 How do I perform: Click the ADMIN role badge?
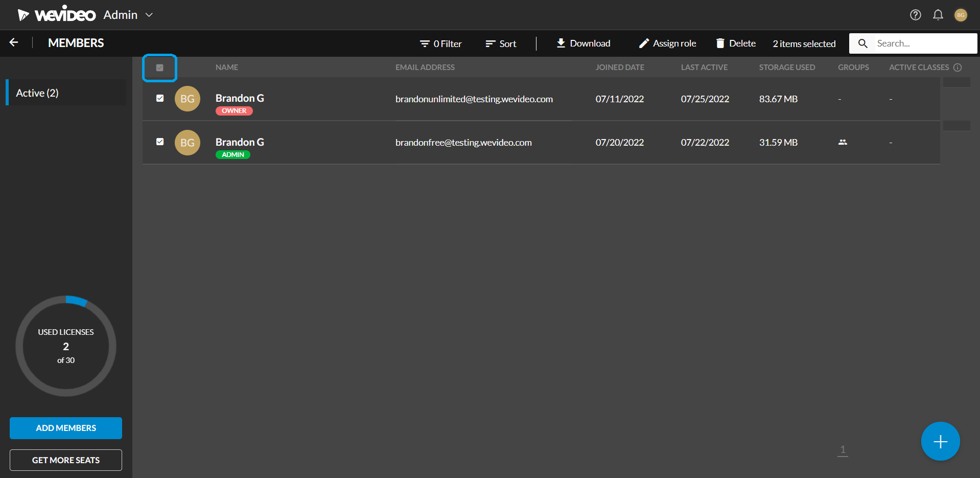click(x=233, y=155)
